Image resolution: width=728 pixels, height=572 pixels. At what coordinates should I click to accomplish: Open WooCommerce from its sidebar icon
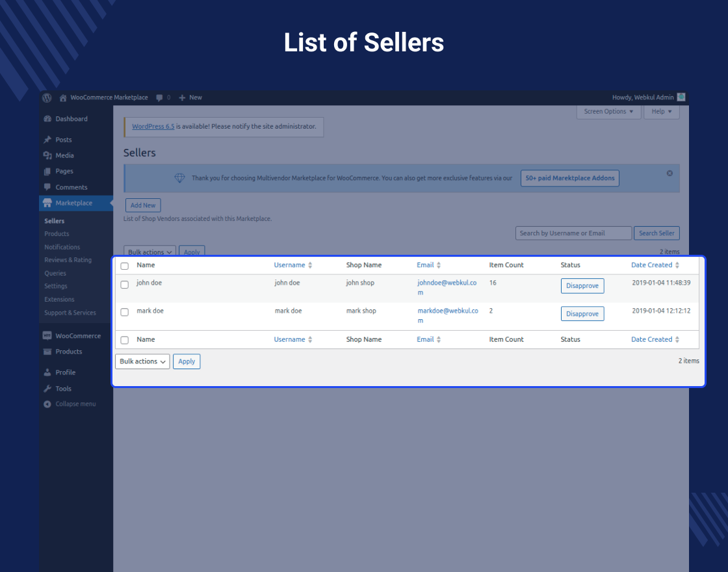(49, 335)
